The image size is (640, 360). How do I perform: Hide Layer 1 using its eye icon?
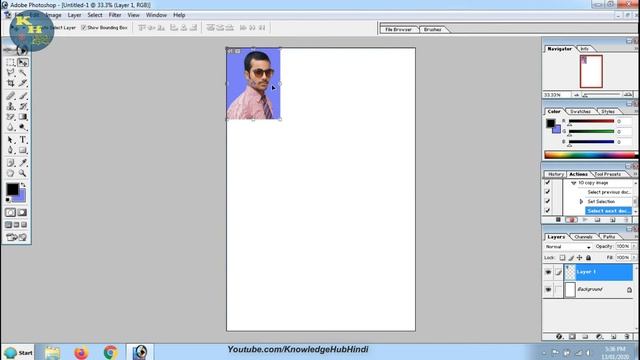(548, 272)
